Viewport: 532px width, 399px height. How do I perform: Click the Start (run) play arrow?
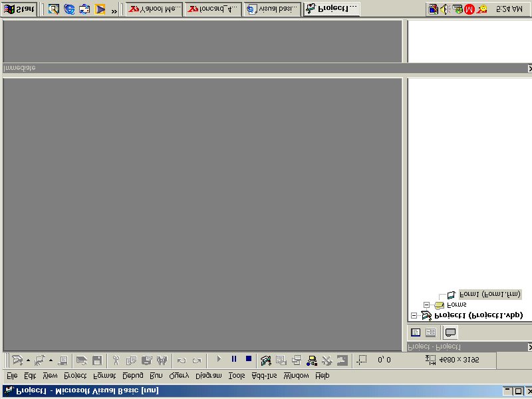219,359
